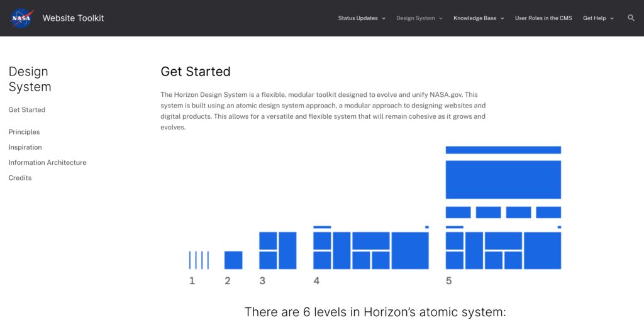Open the search magnifier icon
The image size is (644, 325).
631,18
